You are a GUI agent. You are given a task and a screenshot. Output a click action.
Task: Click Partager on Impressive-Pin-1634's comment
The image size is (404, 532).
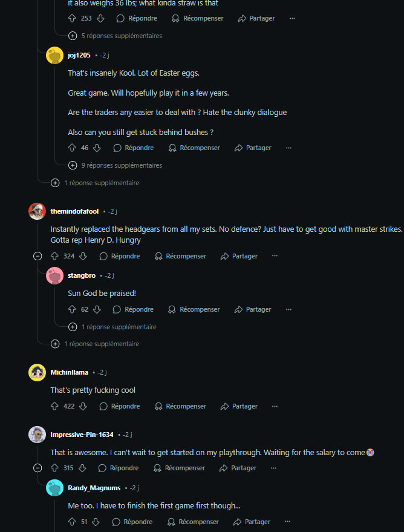pyautogui.click(x=238, y=468)
